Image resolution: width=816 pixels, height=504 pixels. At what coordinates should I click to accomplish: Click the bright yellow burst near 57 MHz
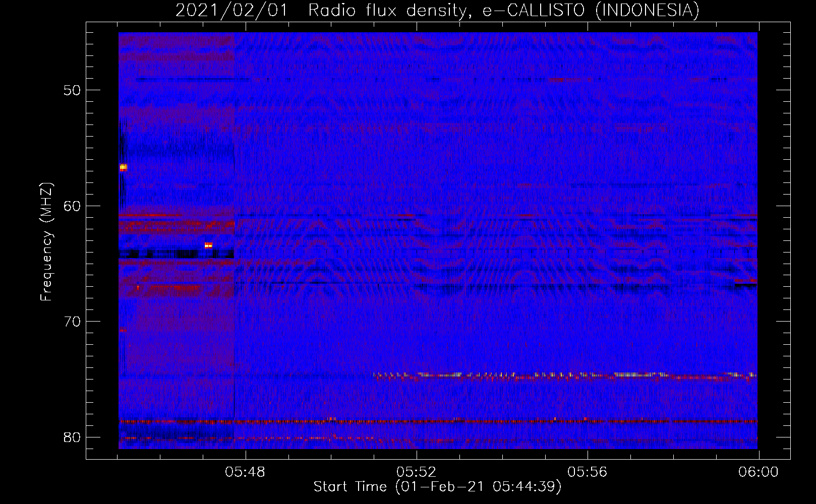pos(123,168)
